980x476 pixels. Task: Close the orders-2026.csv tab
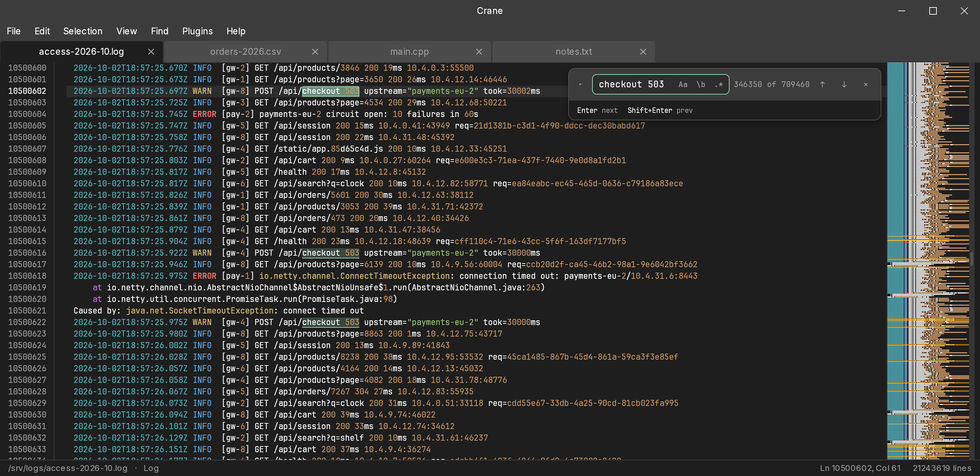pyautogui.click(x=315, y=52)
